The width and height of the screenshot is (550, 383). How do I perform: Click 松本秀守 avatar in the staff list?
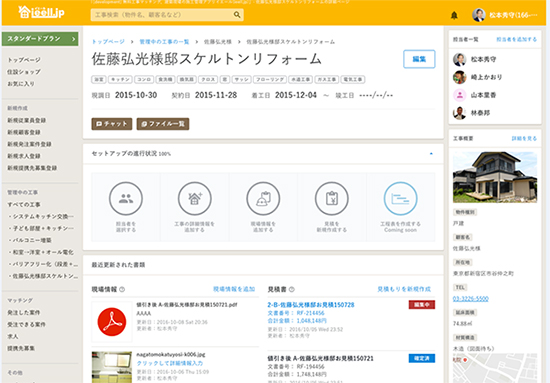click(460, 60)
